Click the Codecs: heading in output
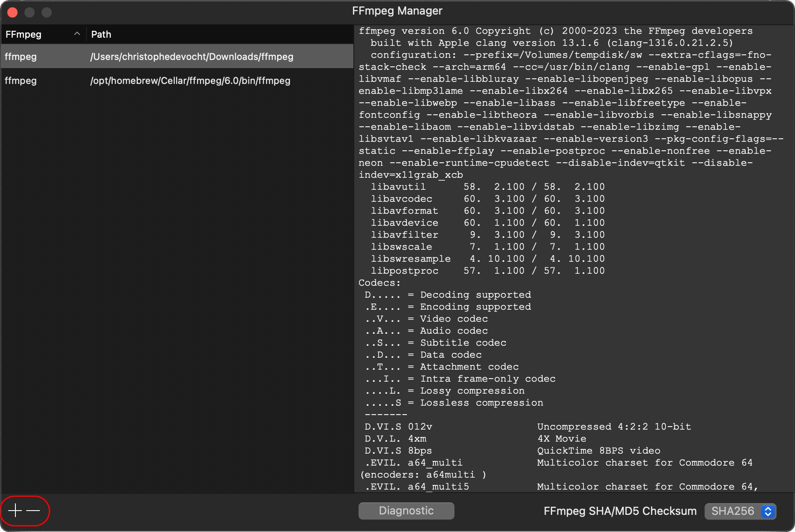Viewport: 795px width, 532px height. (x=380, y=283)
